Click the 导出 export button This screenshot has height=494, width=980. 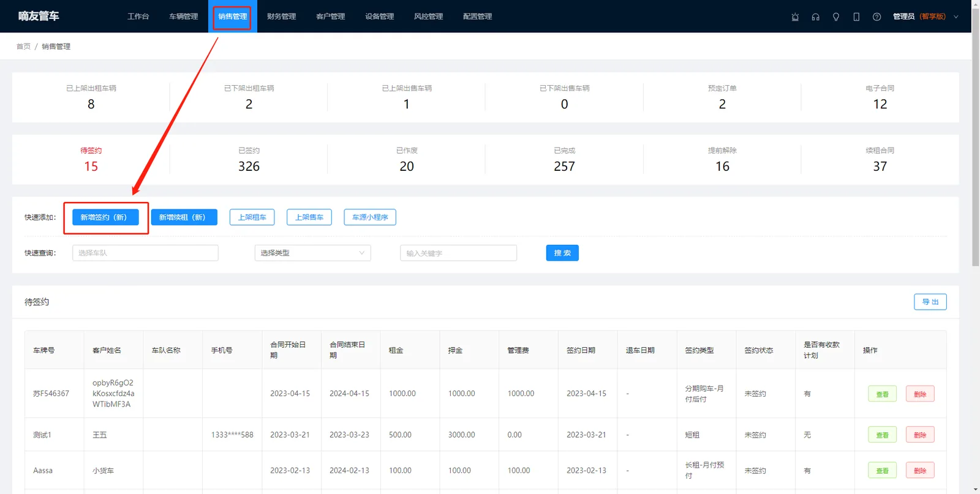pos(930,302)
